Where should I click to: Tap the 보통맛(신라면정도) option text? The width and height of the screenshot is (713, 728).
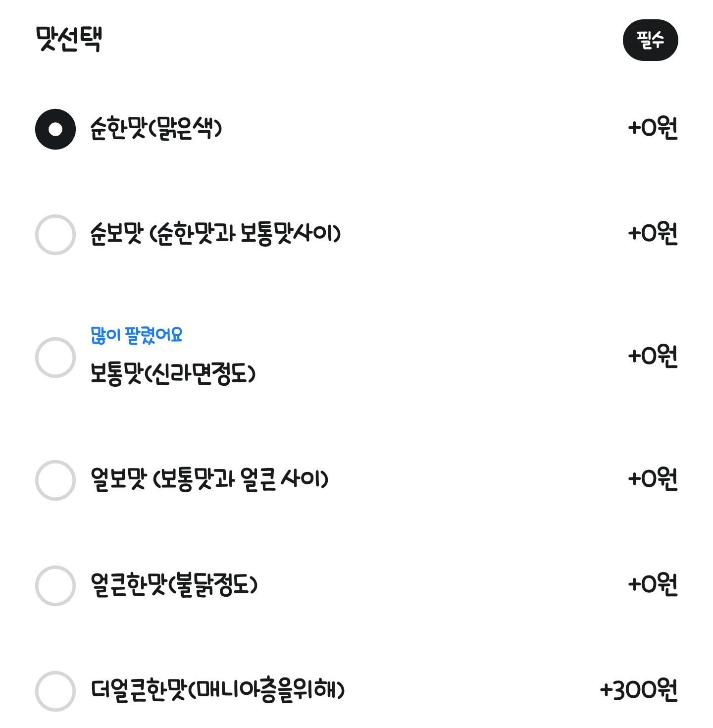173,373
